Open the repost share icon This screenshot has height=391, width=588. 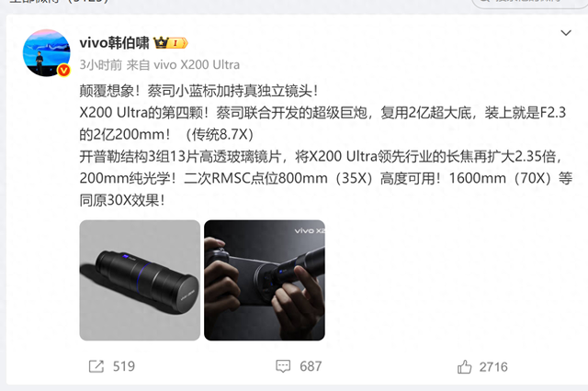tap(96, 366)
